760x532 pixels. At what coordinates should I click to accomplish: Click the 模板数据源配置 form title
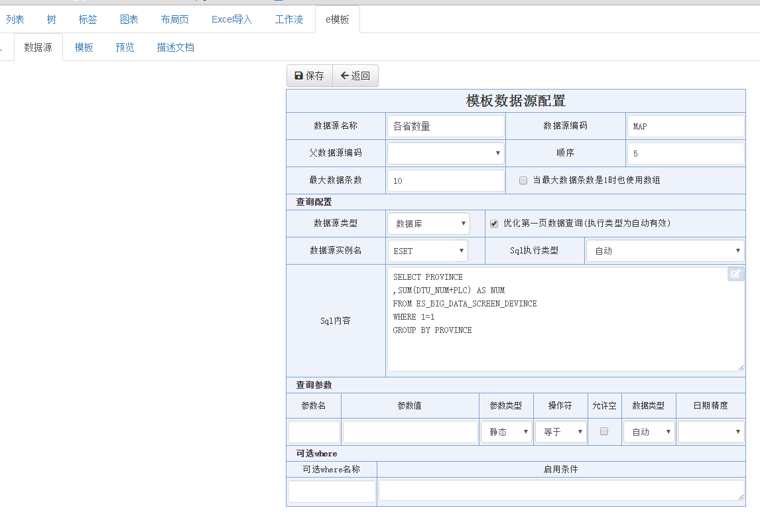click(x=516, y=101)
